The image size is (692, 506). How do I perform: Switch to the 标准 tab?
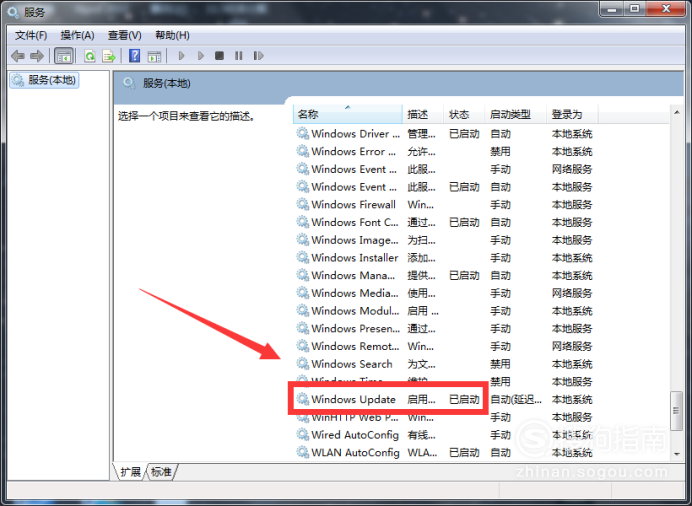pos(161,472)
